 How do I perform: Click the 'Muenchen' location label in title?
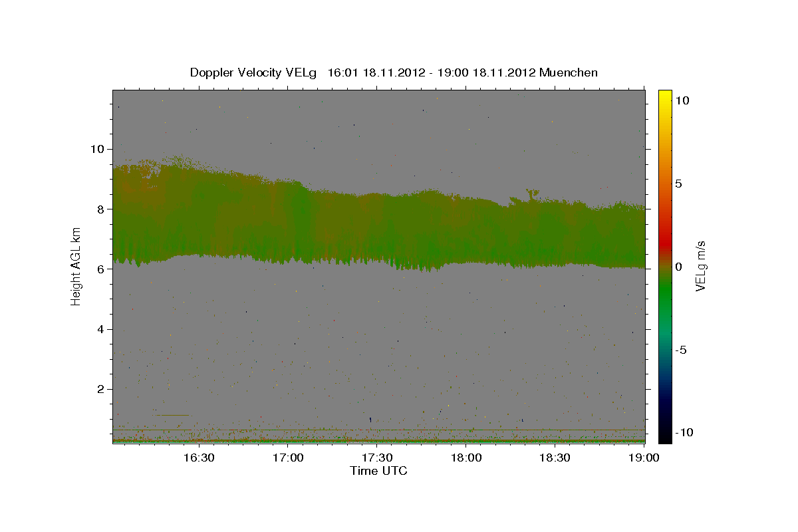[x=569, y=72]
